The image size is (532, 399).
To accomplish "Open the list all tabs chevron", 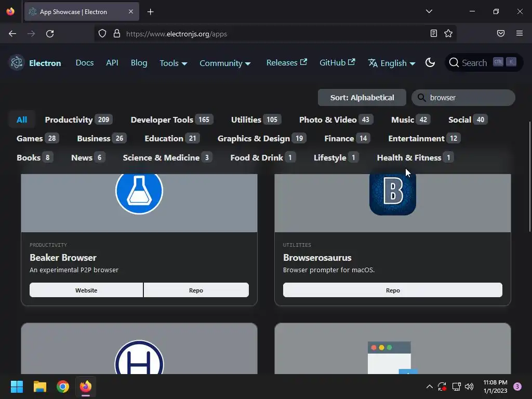I will [429, 11].
